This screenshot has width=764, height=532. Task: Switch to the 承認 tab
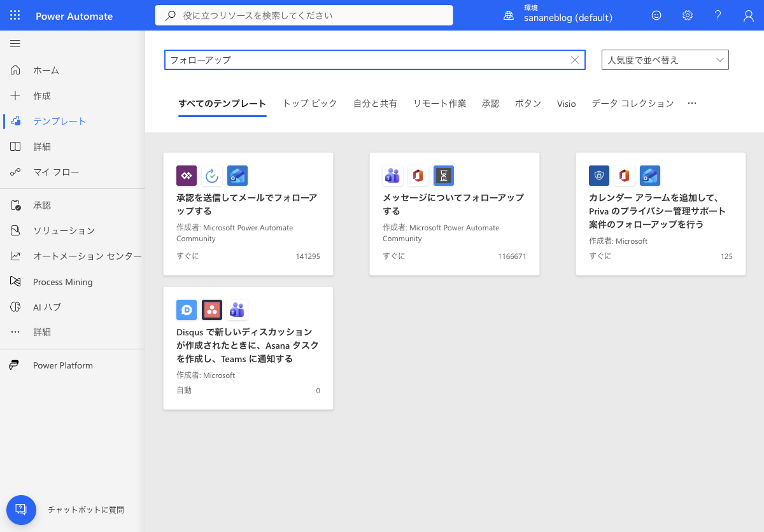tap(491, 103)
